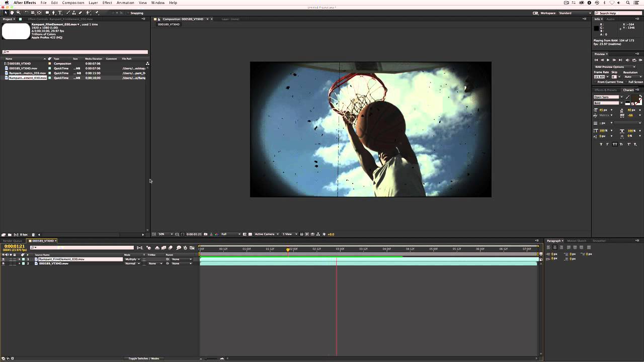Click the Auto-keyframe stopwatch icon in timeline
This screenshot has height=362, width=644.
point(185,247)
